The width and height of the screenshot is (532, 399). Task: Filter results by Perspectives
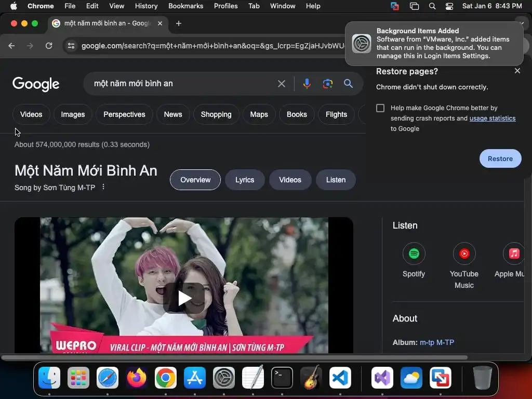click(x=124, y=114)
